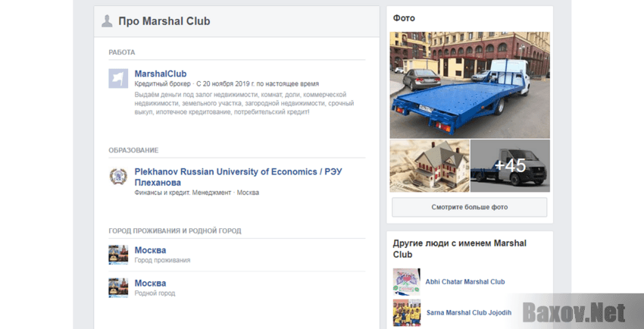Open Sarna Marshal Club Jojodih profile link

tap(469, 312)
